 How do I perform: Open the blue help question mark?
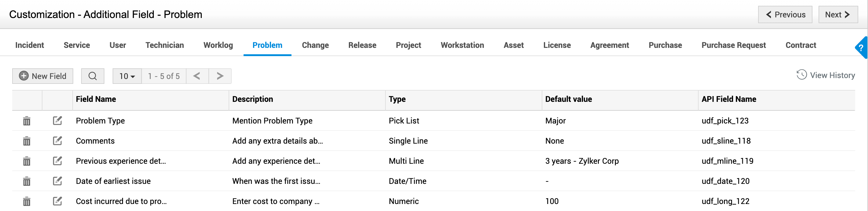(x=861, y=48)
